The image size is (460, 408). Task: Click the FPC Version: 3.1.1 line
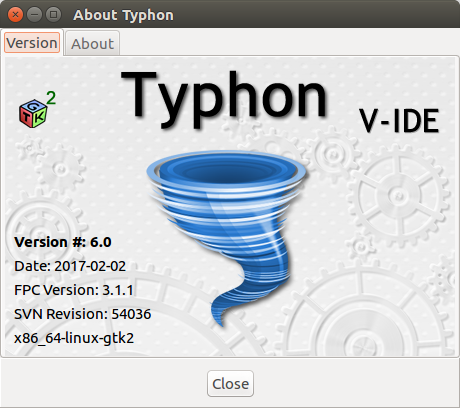(74, 290)
